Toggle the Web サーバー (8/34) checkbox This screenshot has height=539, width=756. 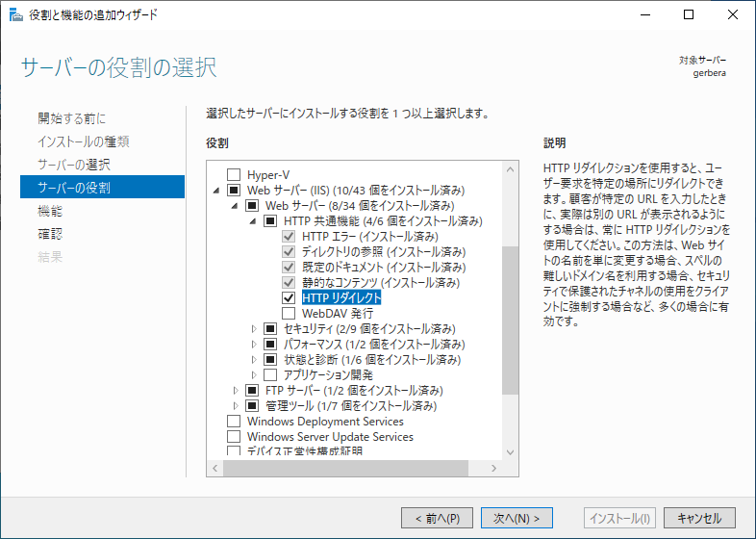(252, 206)
